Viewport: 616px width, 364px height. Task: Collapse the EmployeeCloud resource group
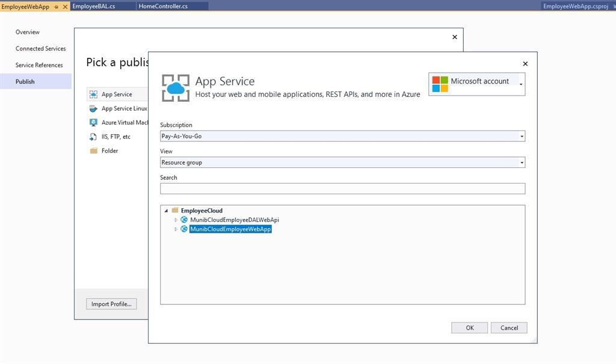(167, 210)
